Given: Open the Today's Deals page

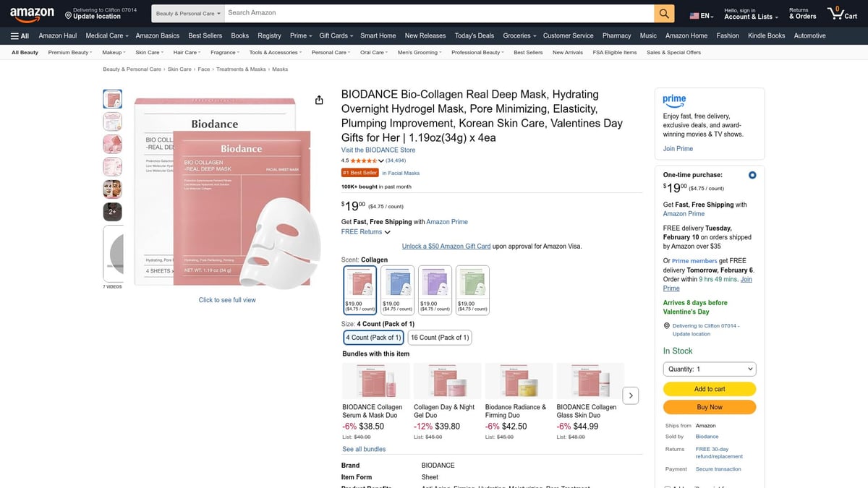Looking at the screenshot, I should [x=474, y=35].
